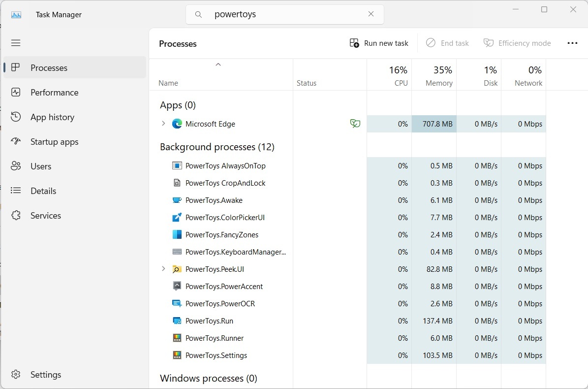Click the Efficiency mode button

[x=517, y=43]
